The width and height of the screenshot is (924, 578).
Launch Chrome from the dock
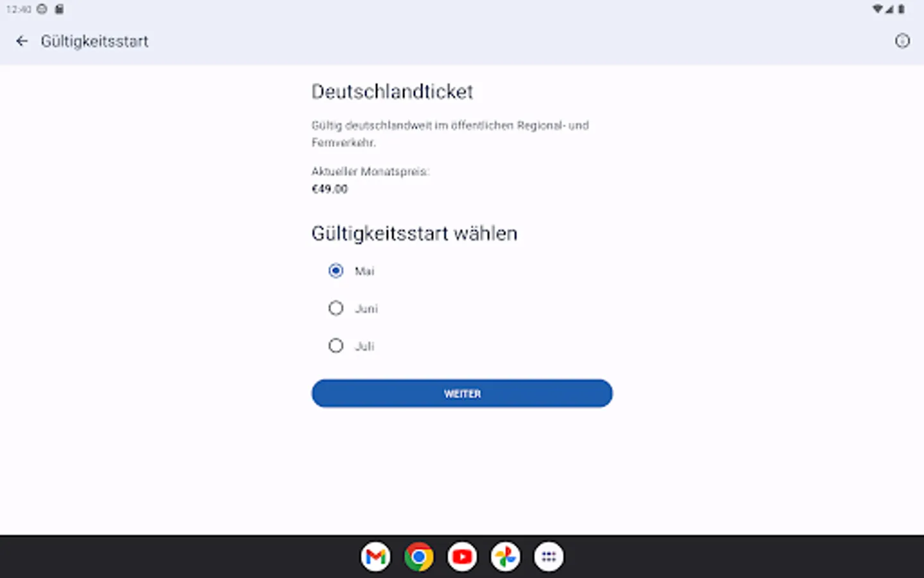(419, 557)
